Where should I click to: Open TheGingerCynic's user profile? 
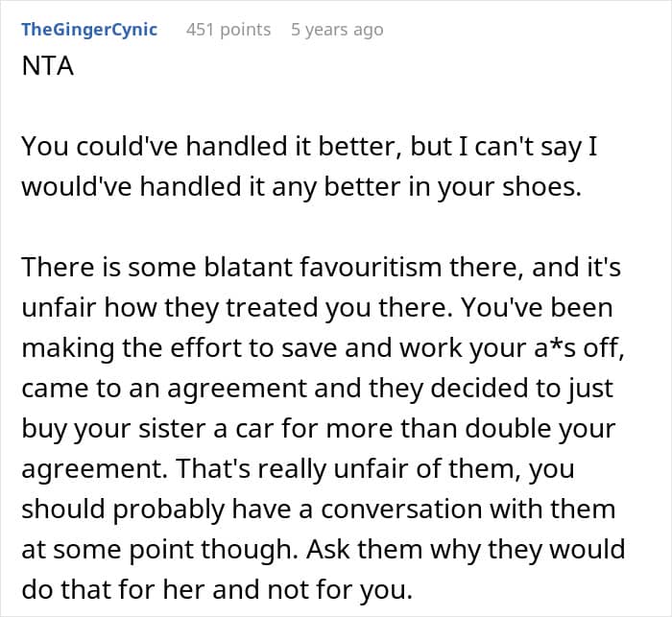click(x=89, y=30)
